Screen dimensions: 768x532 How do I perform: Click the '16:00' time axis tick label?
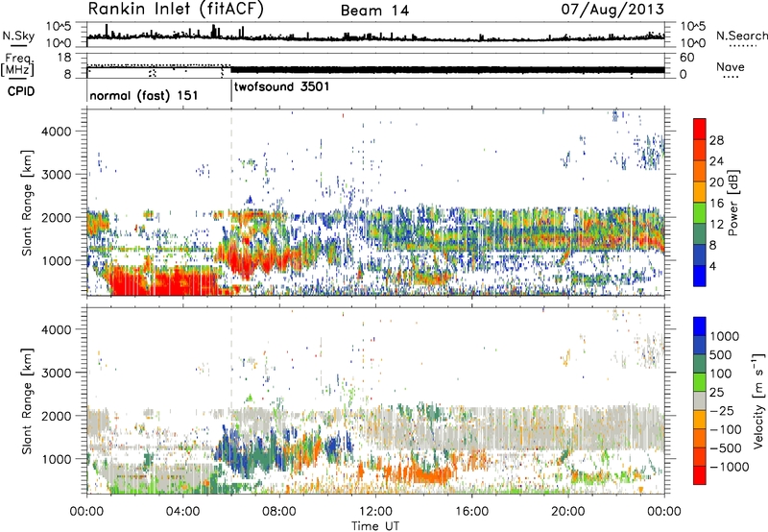471,512
